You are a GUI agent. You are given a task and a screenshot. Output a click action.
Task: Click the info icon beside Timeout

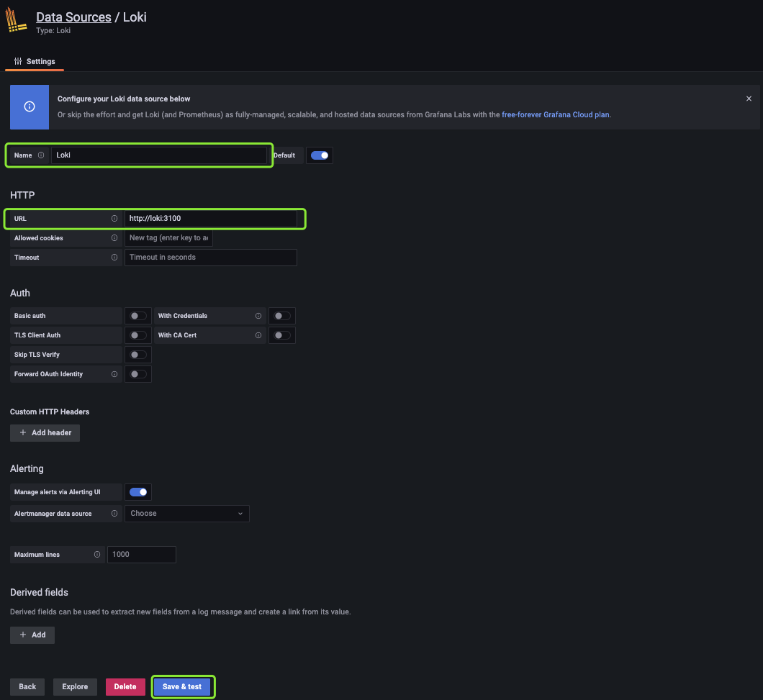coord(114,258)
